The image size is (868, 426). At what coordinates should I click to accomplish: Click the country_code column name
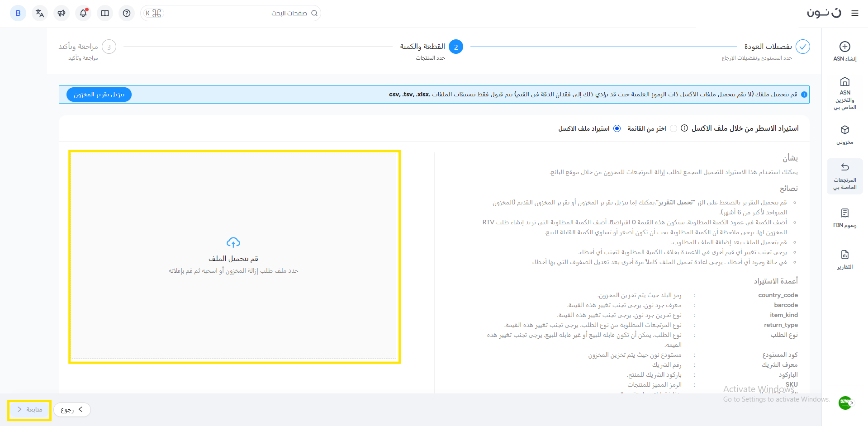pyautogui.click(x=778, y=295)
